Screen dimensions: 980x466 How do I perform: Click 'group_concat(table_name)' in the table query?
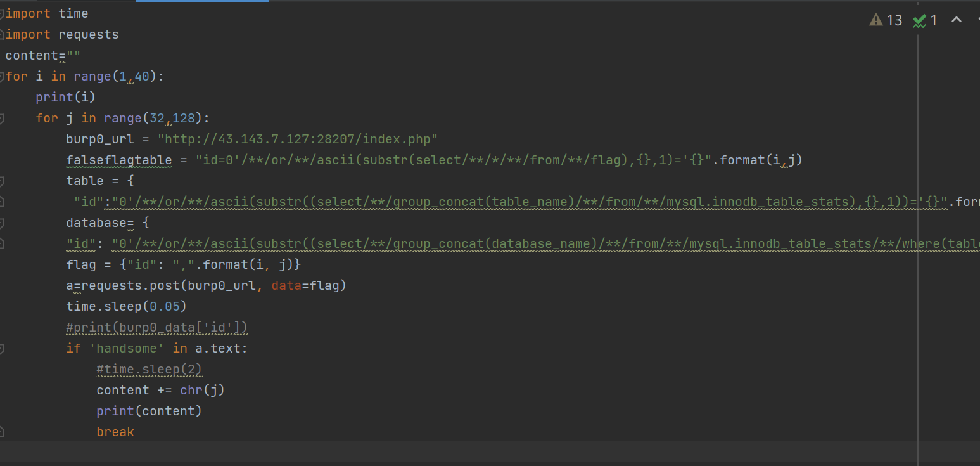485,202
